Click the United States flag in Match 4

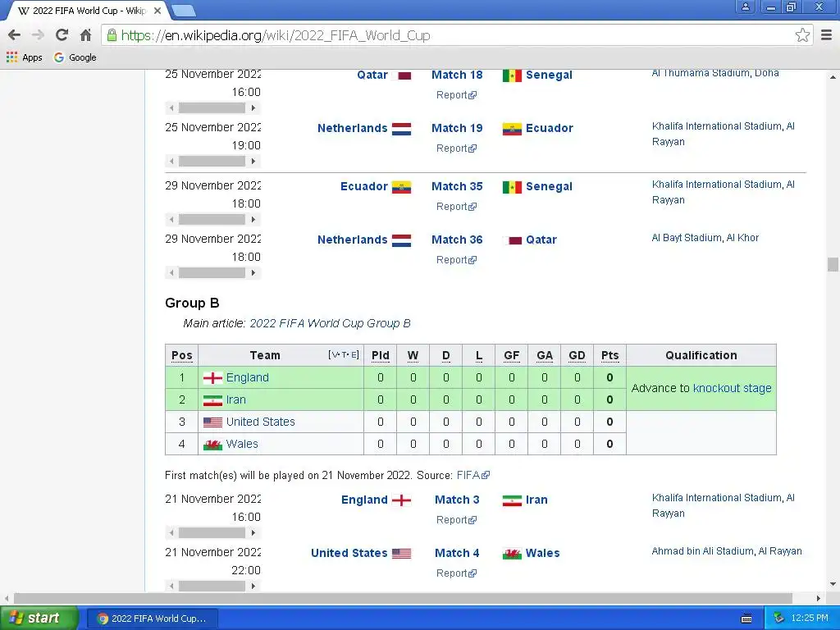(401, 554)
